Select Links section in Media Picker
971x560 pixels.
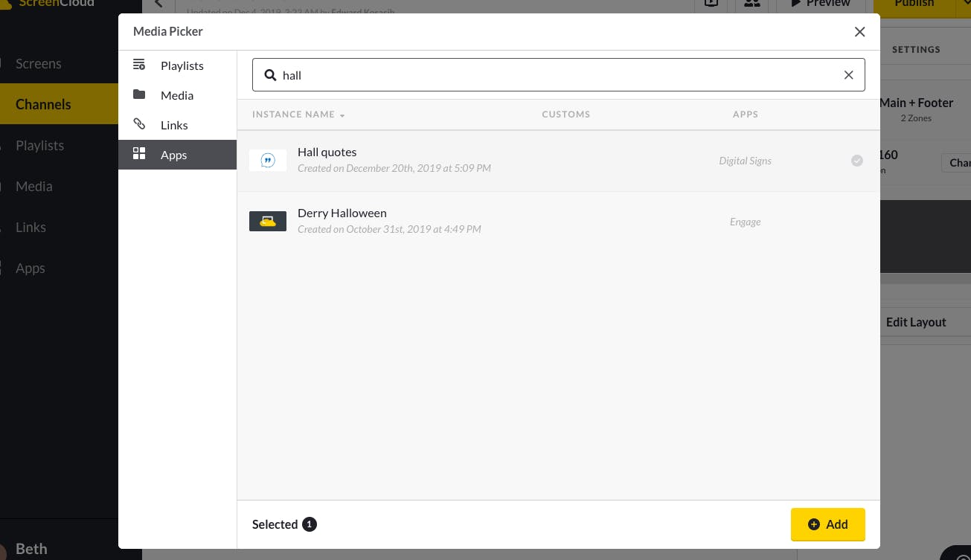177,125
